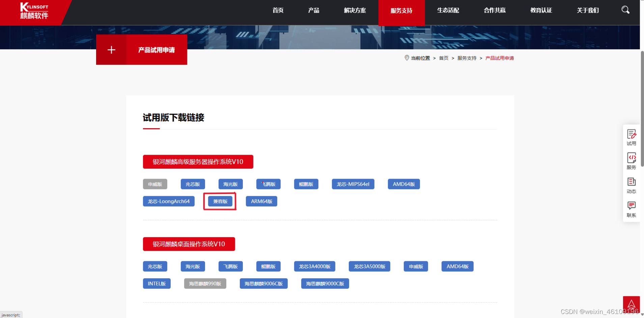644x318 pixels.
Task: Select server AMD64版 button
Action: coord(404,184)
